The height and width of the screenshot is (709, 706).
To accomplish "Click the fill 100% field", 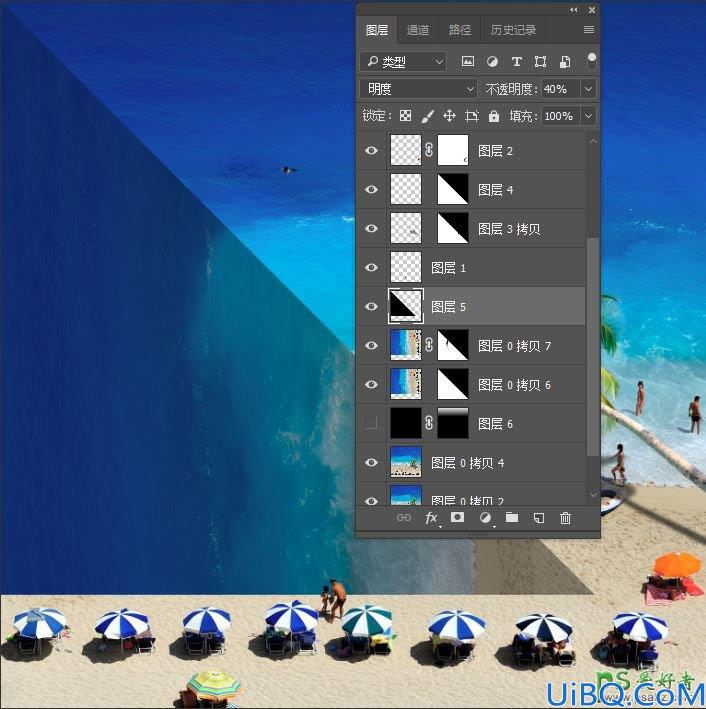I will pyautogui.click(x=561, y=116).
